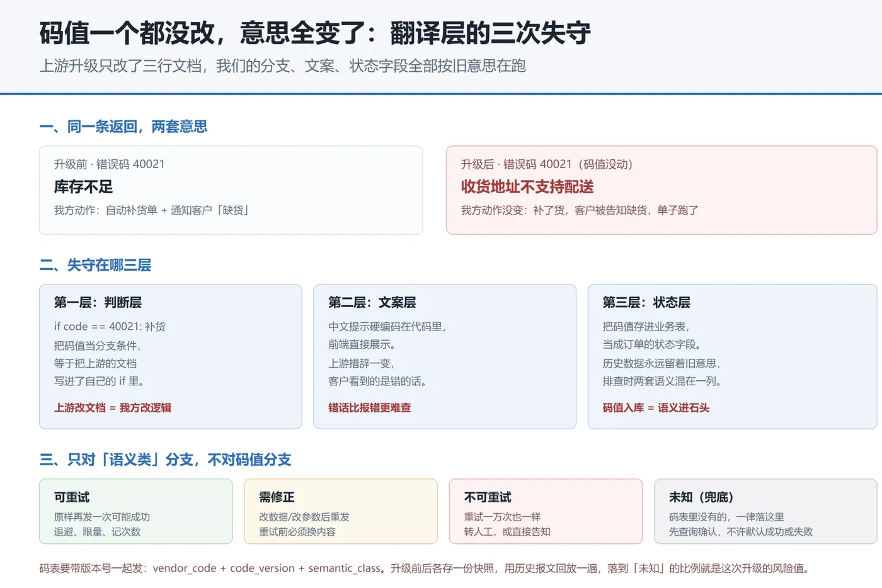The image size is (882, 588).
Task: Click the line "历史数据永远留着旧意思，"
Action: click(662, 363)
